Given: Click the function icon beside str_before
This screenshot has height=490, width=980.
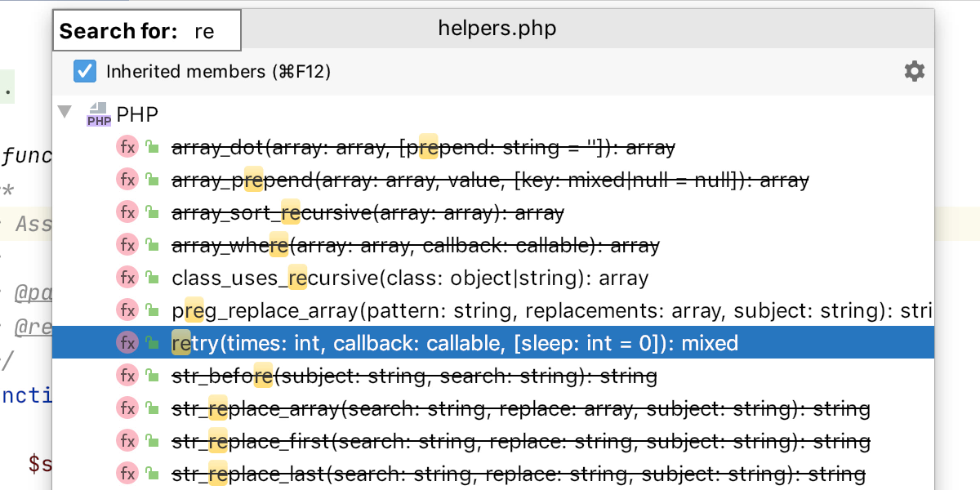Looking at the screenshot, I should pos(127,376).
